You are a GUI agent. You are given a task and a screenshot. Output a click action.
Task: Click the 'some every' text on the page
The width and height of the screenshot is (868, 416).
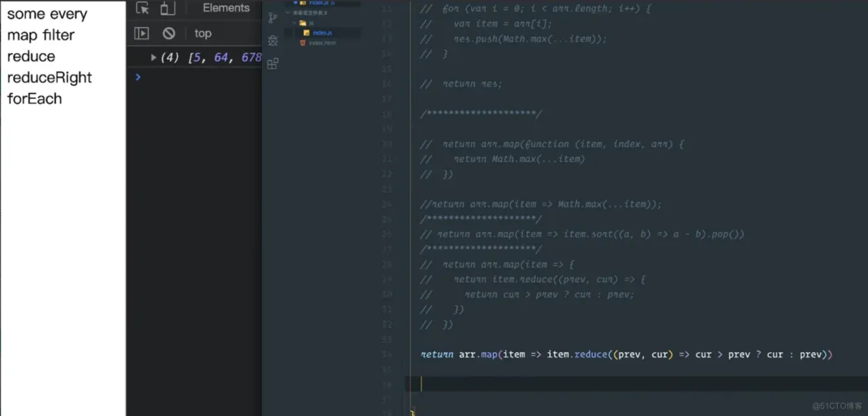pos(47,14)
